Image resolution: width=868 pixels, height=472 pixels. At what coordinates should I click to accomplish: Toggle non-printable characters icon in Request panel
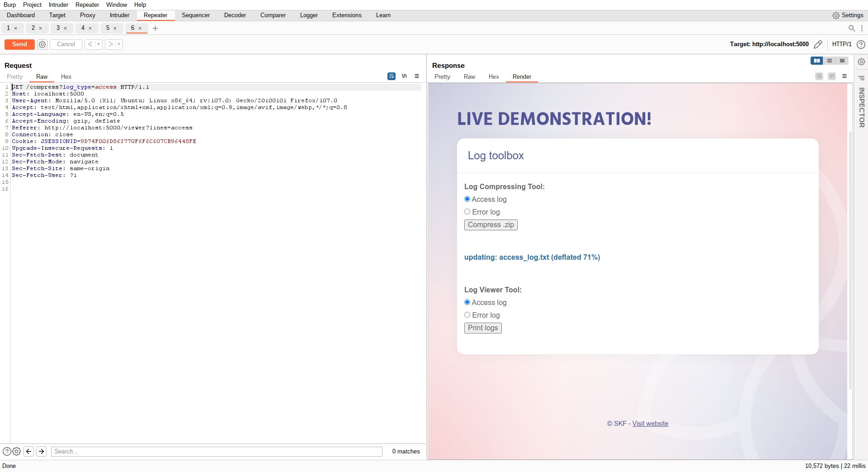point(404,76)
